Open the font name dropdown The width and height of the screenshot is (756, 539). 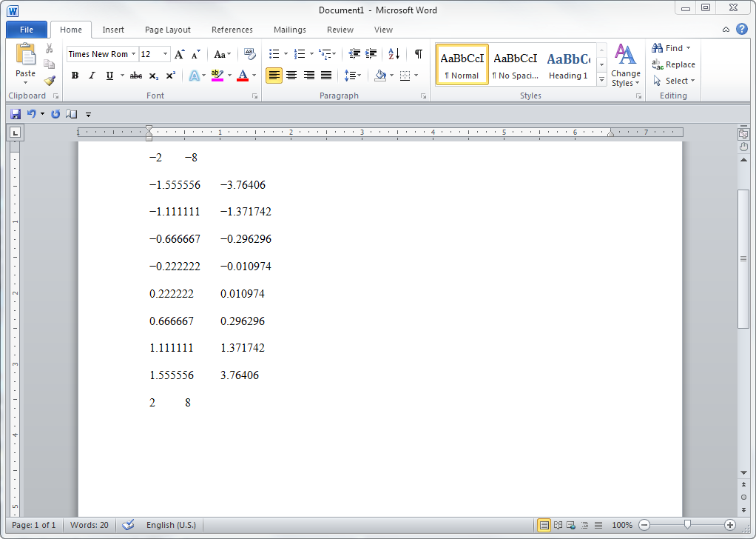pyautogui.click(x=134, y=54)
